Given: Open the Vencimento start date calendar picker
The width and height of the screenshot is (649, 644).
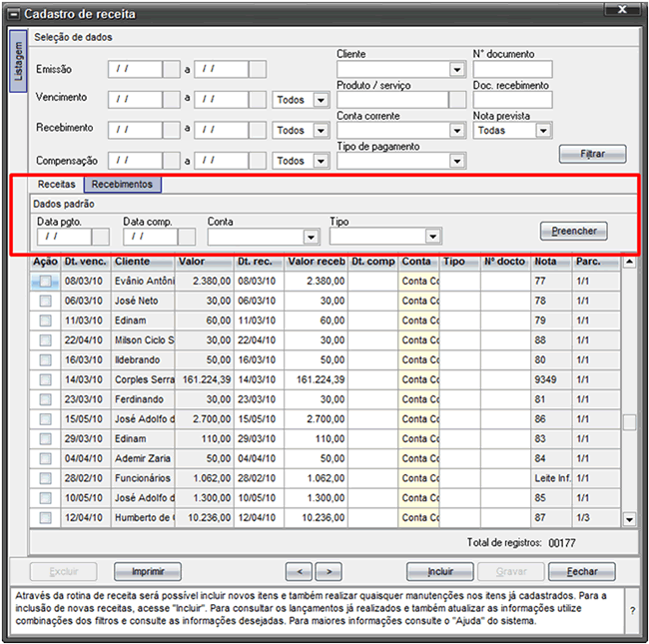Looking at the screenshot, I should point(171,100).
